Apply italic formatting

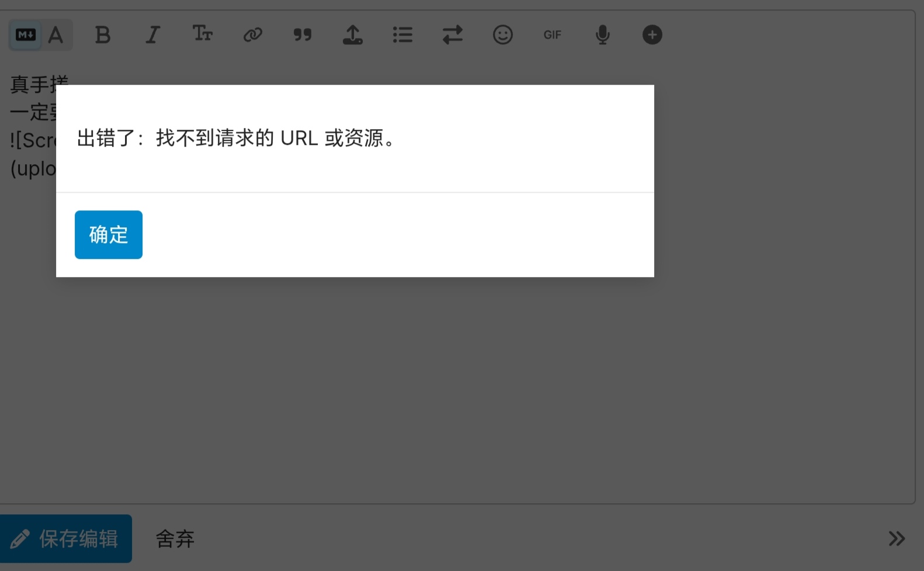pos(152,35)
